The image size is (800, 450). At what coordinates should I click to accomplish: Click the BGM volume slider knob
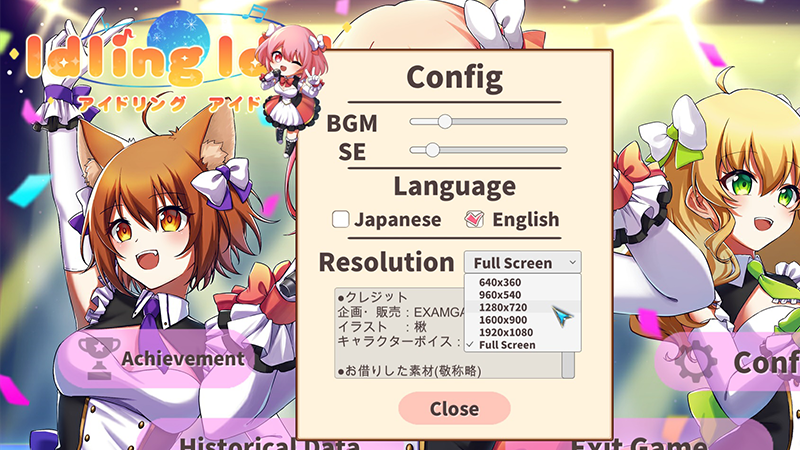(x=445, y=121)
